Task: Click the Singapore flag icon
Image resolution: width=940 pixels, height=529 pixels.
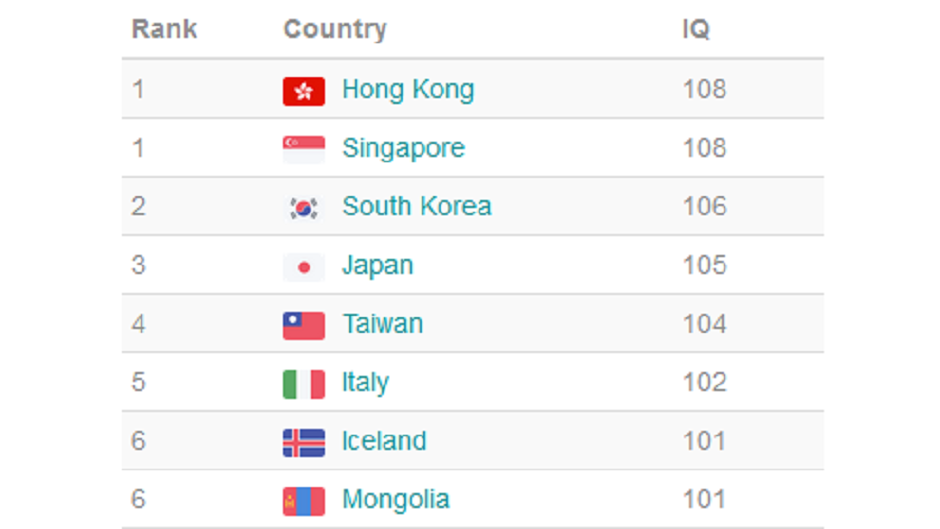Action: 303,149
